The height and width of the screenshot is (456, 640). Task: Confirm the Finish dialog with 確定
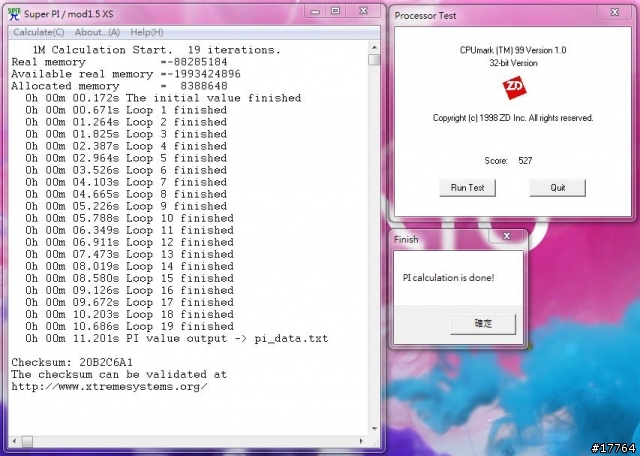point(483,324)
